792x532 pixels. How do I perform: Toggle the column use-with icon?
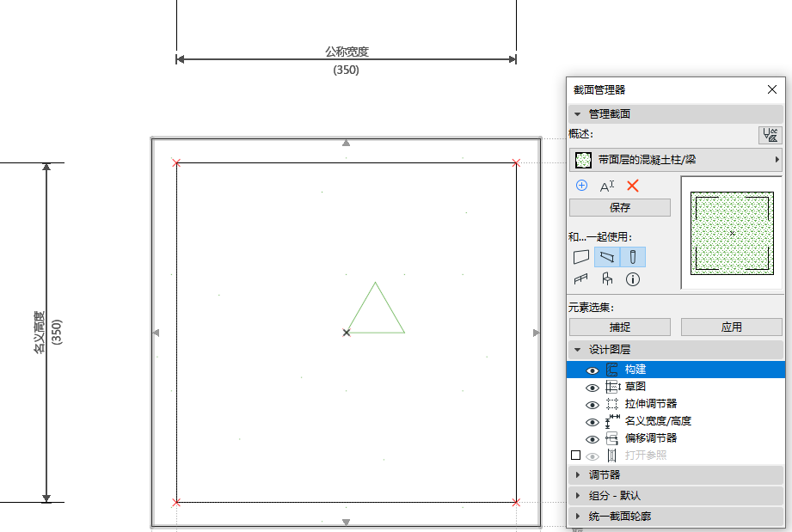pos(632,257)
